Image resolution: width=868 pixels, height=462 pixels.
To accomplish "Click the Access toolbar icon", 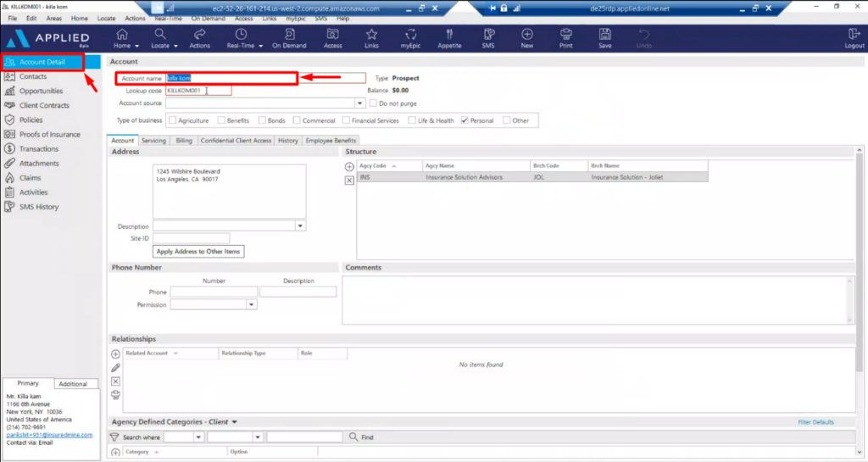I will pos(332,34).
